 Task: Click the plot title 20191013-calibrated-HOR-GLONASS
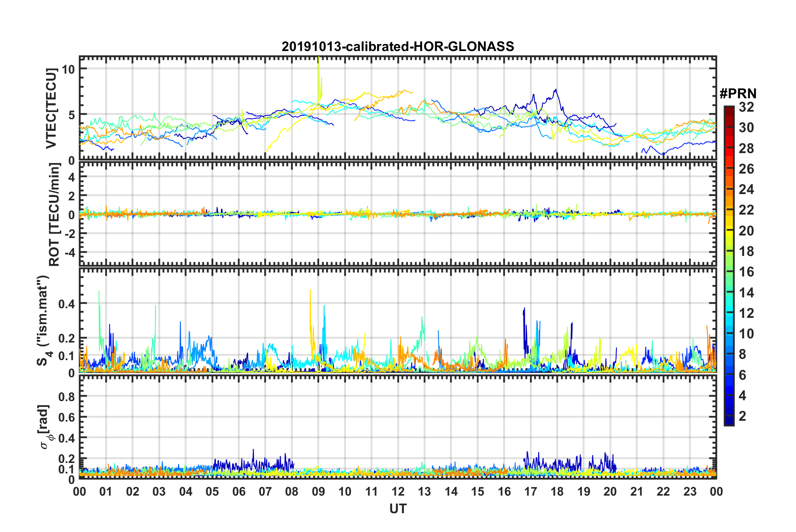tap(398, 46)
